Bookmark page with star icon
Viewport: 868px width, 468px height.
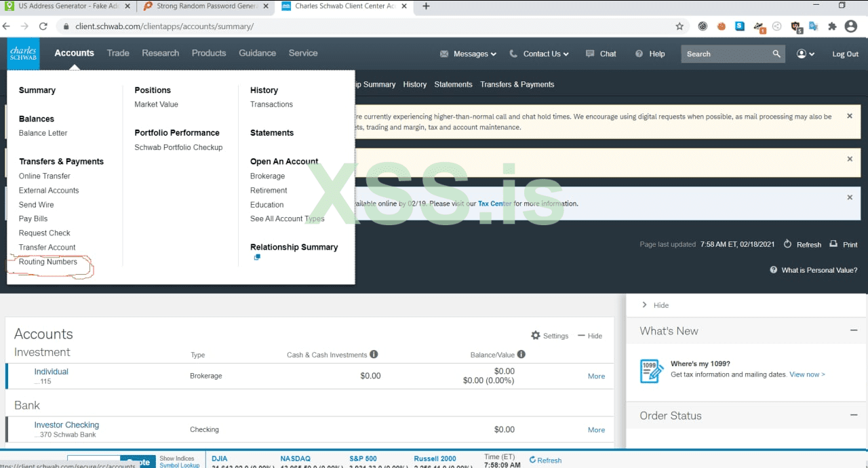[x=679, y=26]
